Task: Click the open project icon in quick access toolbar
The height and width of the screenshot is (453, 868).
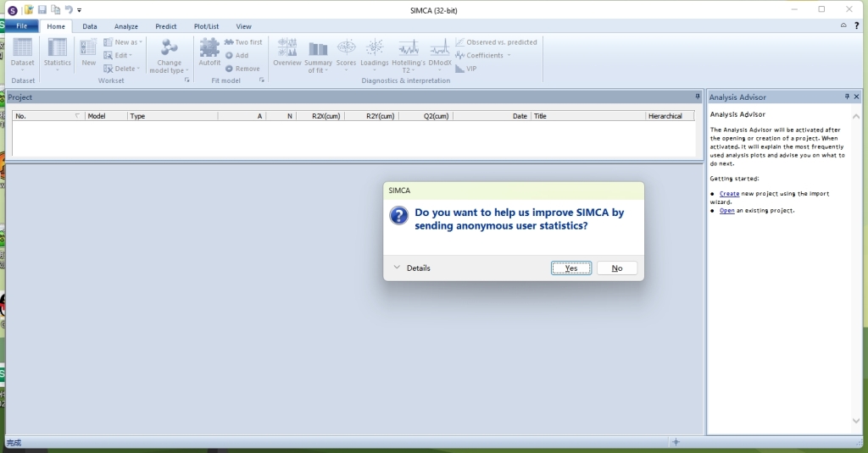Action: click(x=29, y=9)
